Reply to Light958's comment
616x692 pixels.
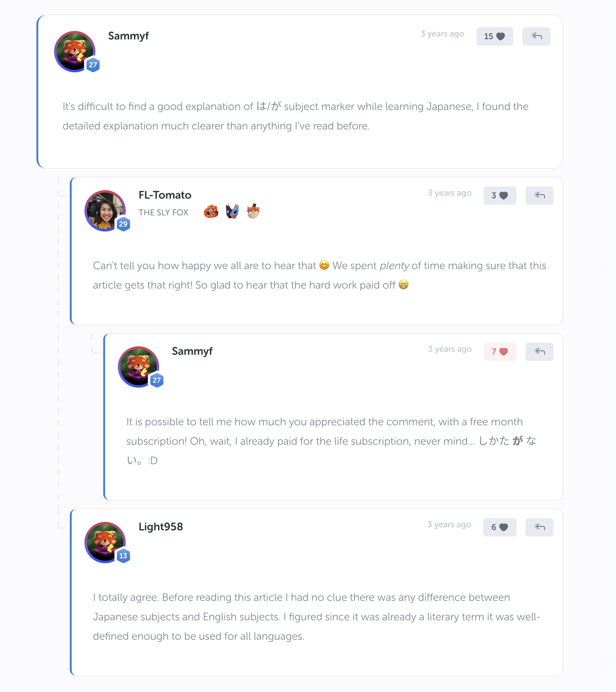pyautogui.click(x=539, y=527)
